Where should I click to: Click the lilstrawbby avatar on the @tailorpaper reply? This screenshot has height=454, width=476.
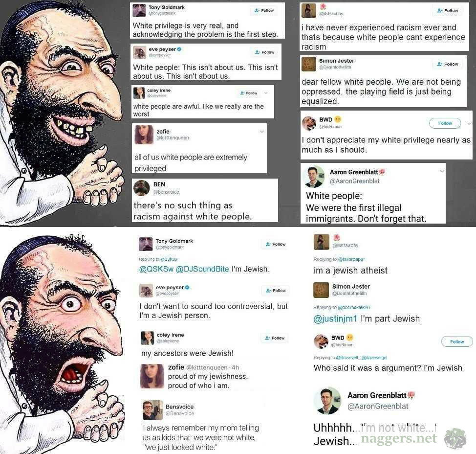click(322, 242)
